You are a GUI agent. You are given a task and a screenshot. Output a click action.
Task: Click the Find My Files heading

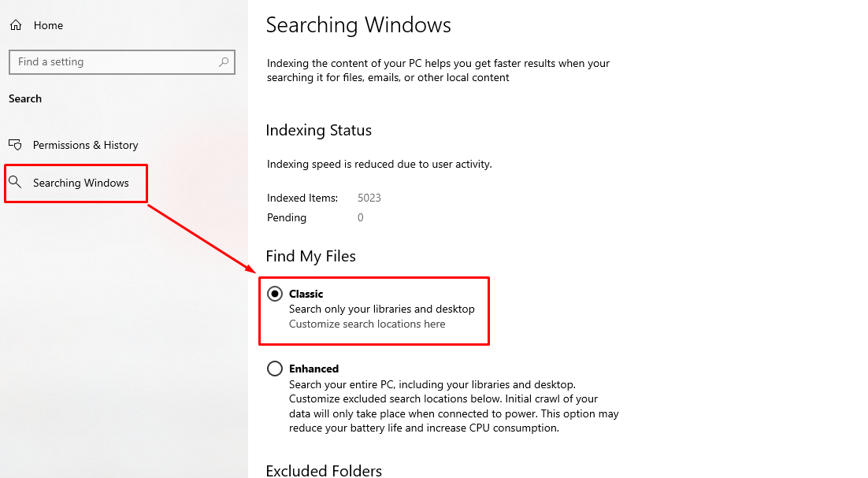click(310, 257)
